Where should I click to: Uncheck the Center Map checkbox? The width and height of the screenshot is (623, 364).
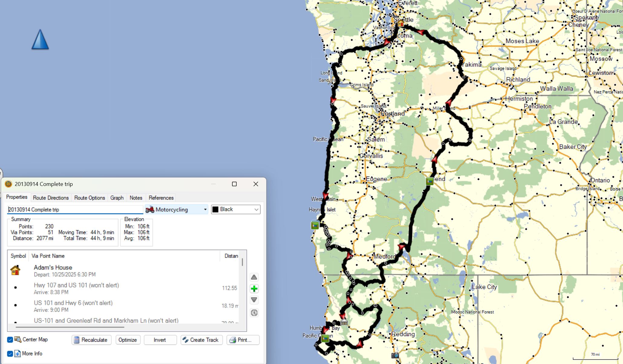tap(10, 340)
